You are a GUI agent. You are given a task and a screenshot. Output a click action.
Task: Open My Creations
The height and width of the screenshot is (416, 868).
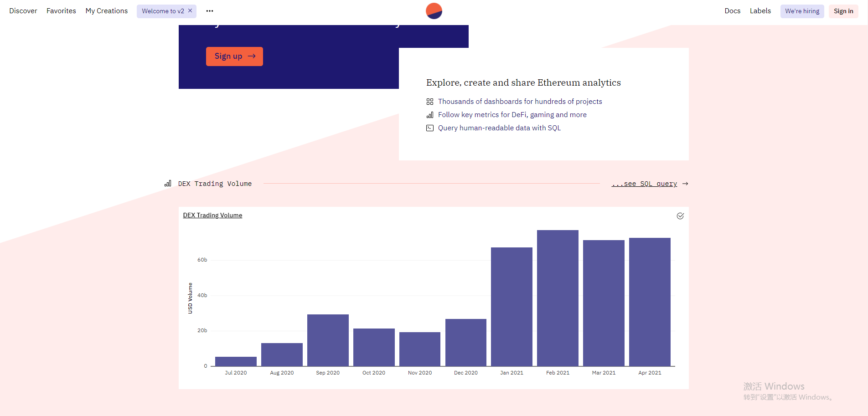[x=107, y=11]
